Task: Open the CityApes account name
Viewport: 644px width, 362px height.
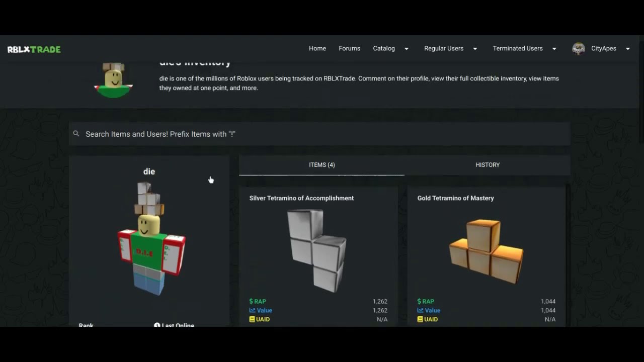Action: point(604,48)
